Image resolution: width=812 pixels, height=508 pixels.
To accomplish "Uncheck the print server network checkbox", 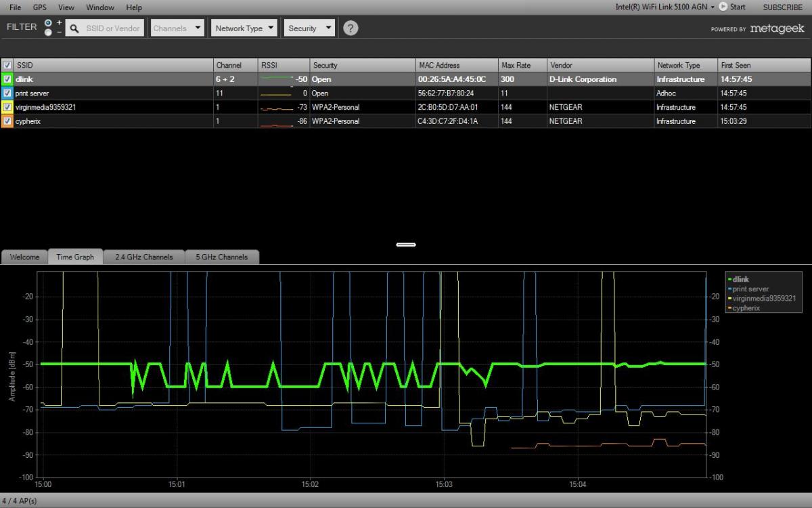I will 7,93.
